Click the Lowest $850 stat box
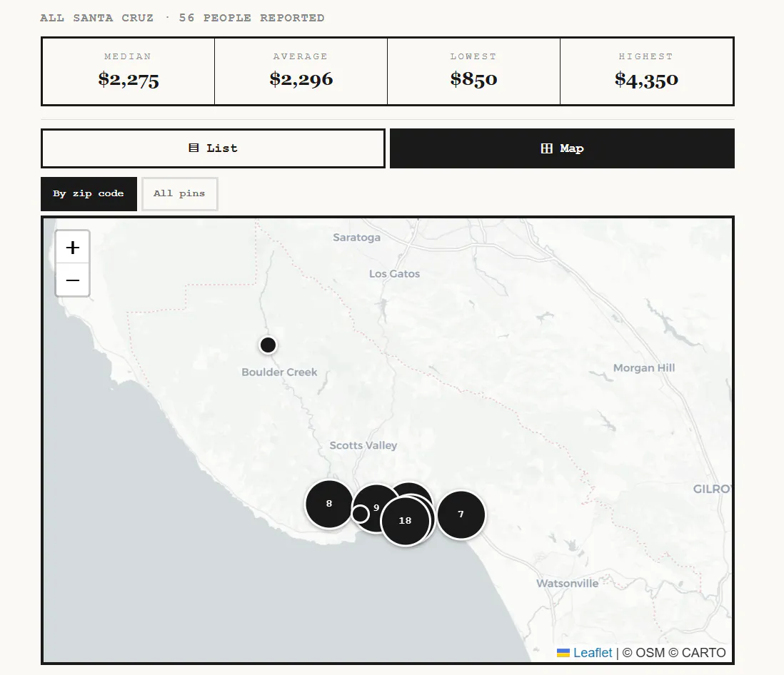Viewport: 784px width, 675px height. (x=473, y=71)
